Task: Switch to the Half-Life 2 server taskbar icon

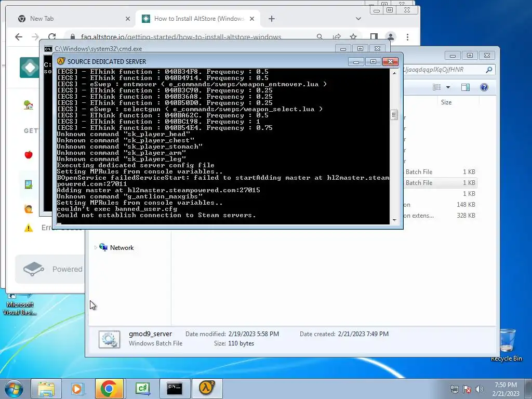Action: point(207,389)
